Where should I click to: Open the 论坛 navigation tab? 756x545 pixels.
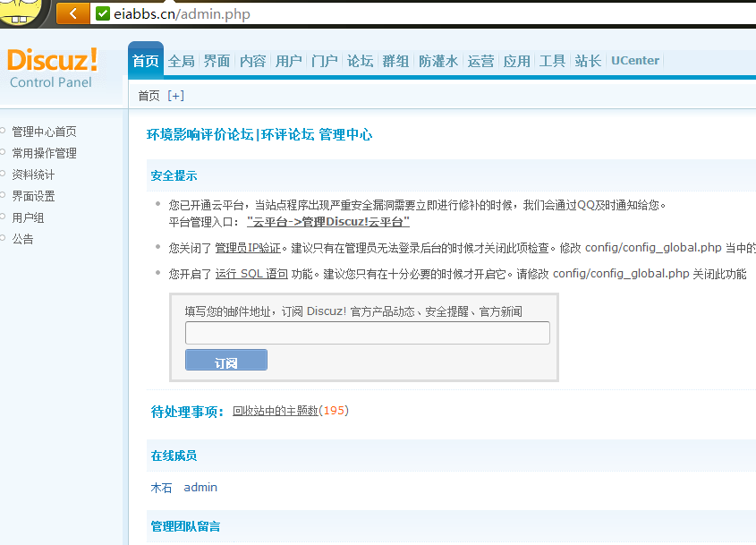pyautogui.click(x=361, y=61)
